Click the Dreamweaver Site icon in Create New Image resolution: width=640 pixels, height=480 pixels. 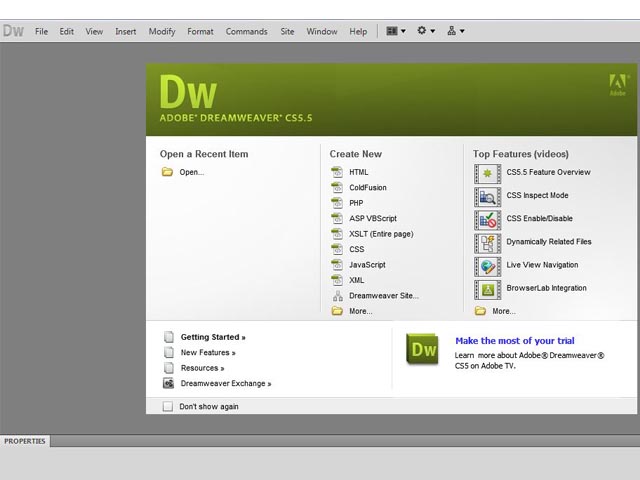(337, 296)
